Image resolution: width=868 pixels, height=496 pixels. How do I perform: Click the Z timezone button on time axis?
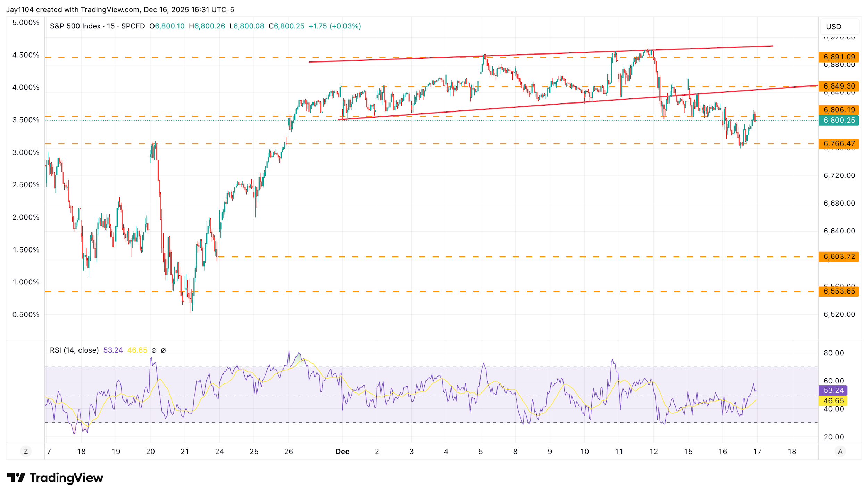[26, 452]
